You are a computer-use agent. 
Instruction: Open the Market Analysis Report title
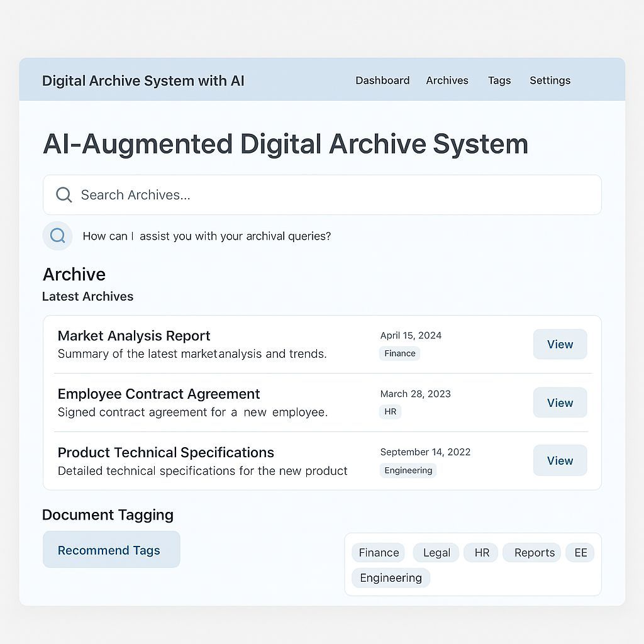pyautogui.click(x=134, y=336)
